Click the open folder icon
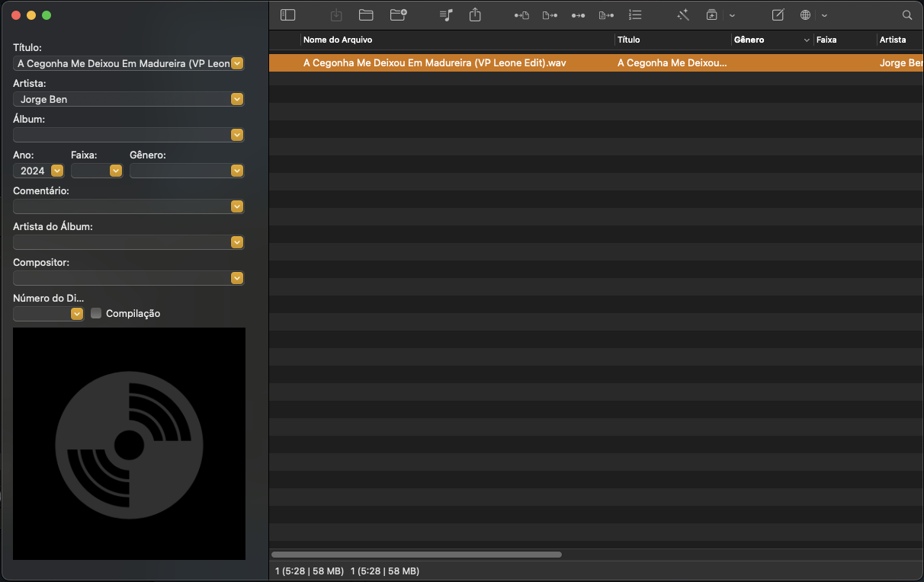 [366, 14]
